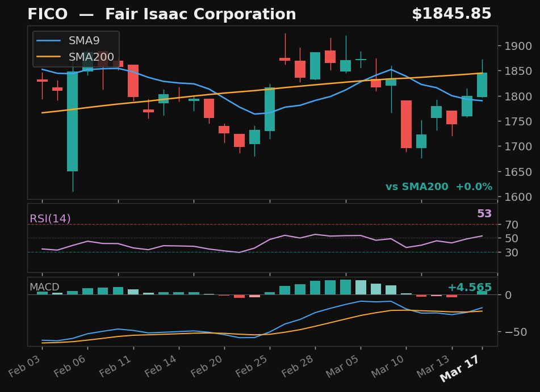Click the RSI 30 oversold axis label

[512, 252]
